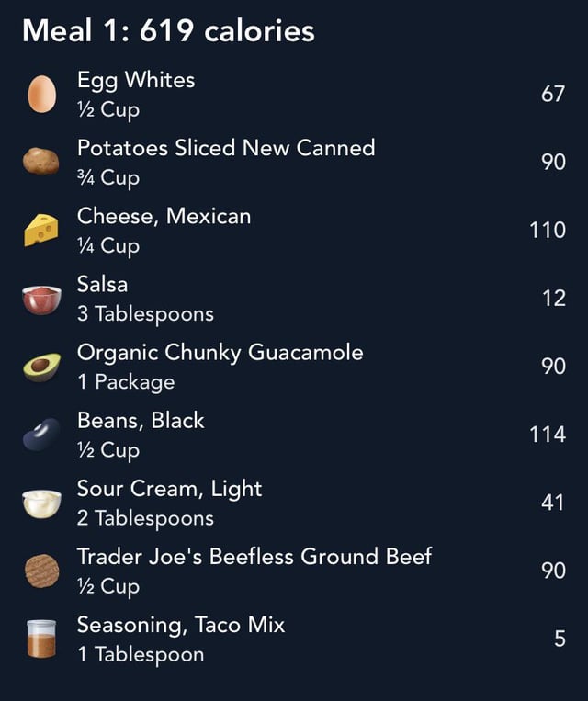Viewport: 588px width, 701px height.
Task: Tap the black bean icon
Action: coord(41,435)
